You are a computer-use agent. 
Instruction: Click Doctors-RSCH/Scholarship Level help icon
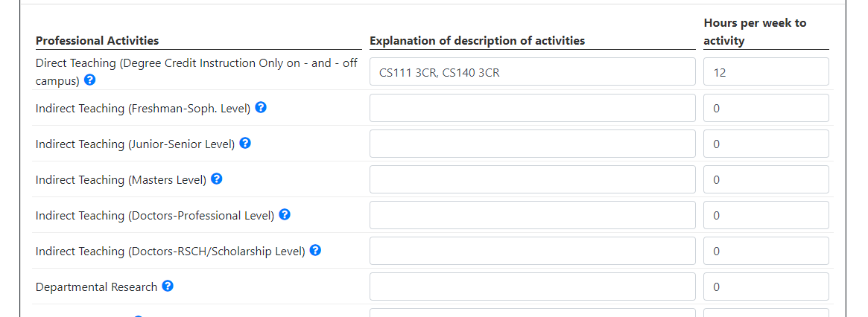[315, 250]
